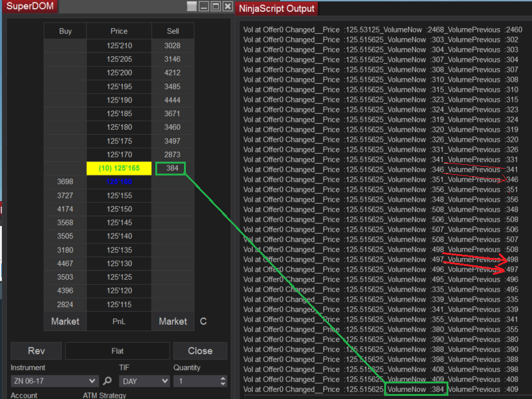The width and height of the screenshot is (532, 399).
Task: Click the highlighted price (10) 125'165
Action: click(x=119, y=168)
